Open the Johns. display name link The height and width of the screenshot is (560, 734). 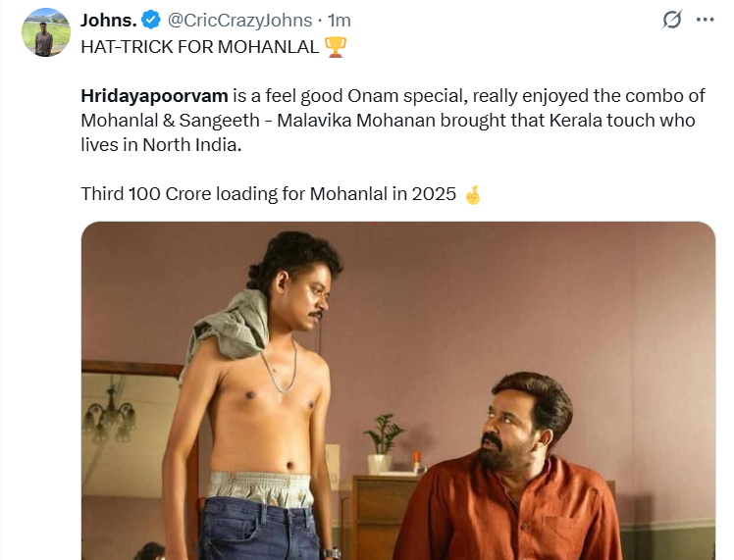click(109, 20)
